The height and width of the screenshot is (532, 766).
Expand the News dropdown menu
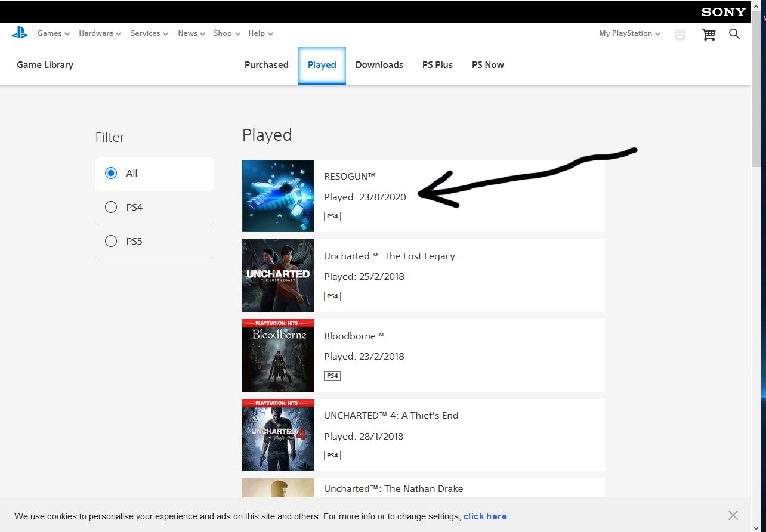191,33
